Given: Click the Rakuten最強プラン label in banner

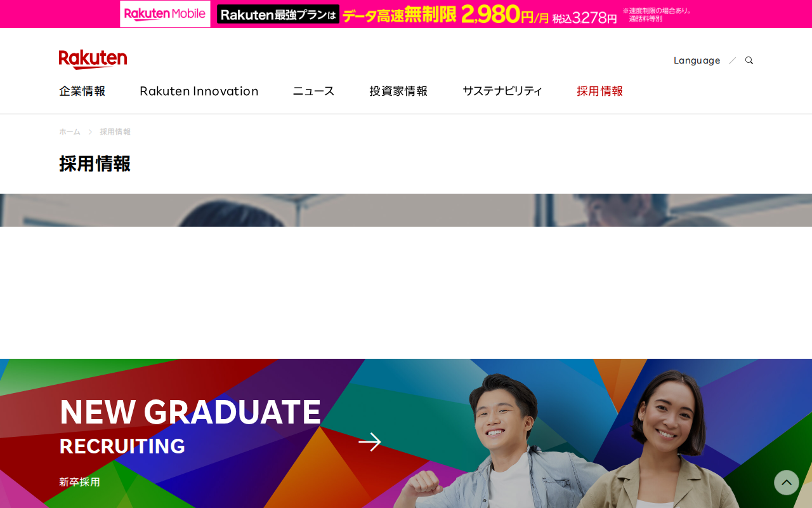Looking at the screenshot, I should pos(278,14).
